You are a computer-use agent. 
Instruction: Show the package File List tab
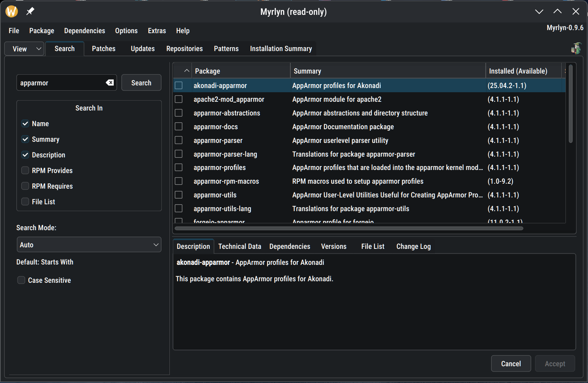coord(373,246)
